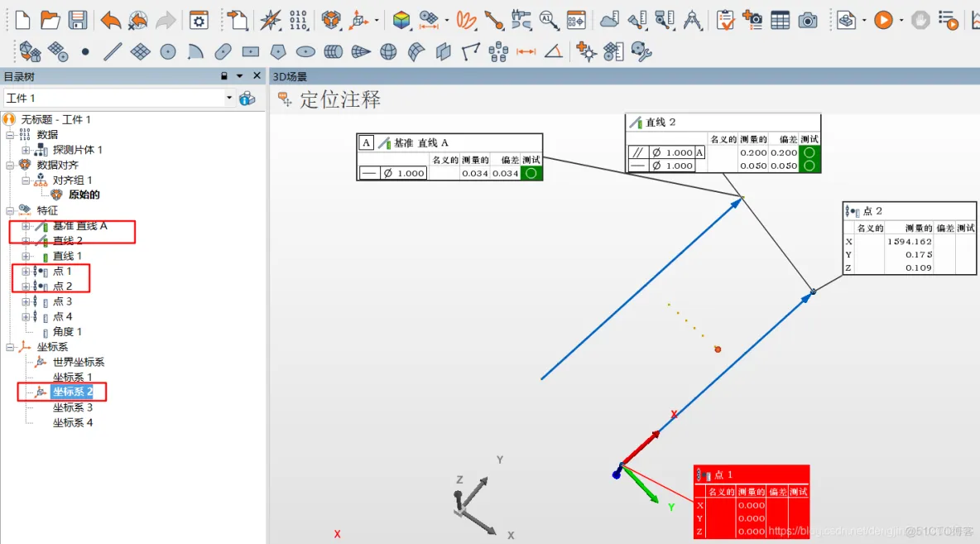This screenshot has width=980, height=544.
Task: Click the orange flower-shaped curves icon
Action: [x=466, y=20]
